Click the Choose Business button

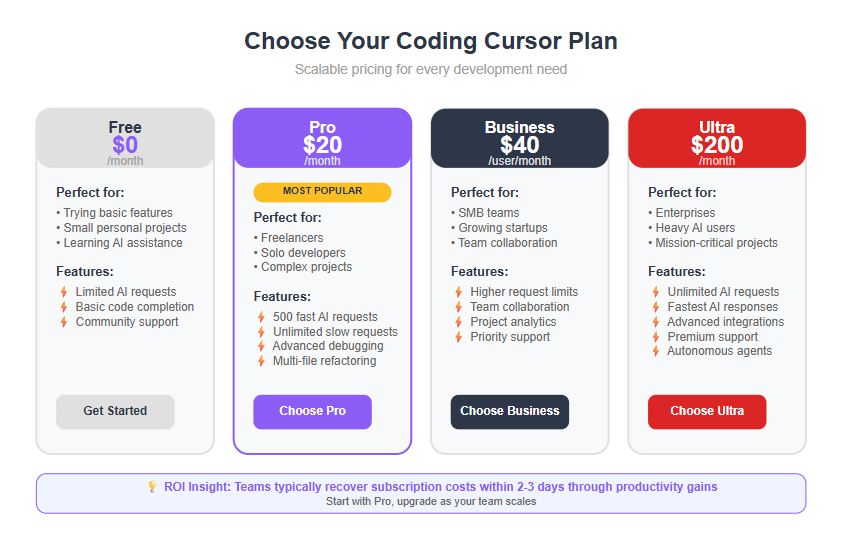coord(510,412)
